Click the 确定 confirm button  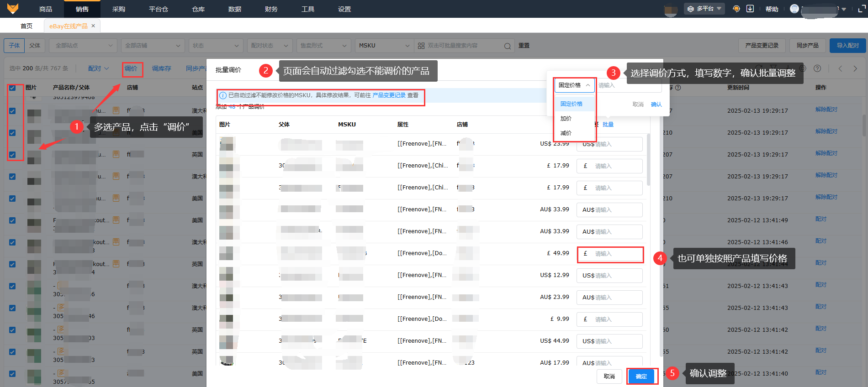point(641,376)
